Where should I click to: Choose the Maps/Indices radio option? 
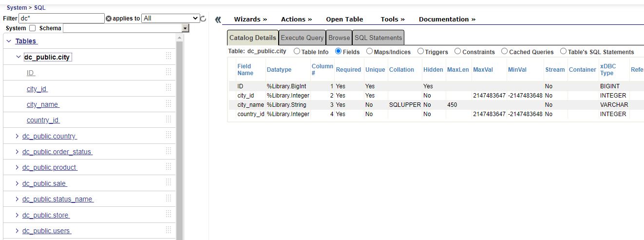click(x=369, y=51)
